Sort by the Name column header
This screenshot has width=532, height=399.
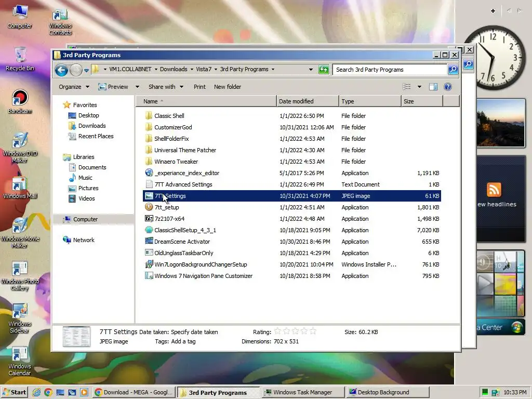206,101
